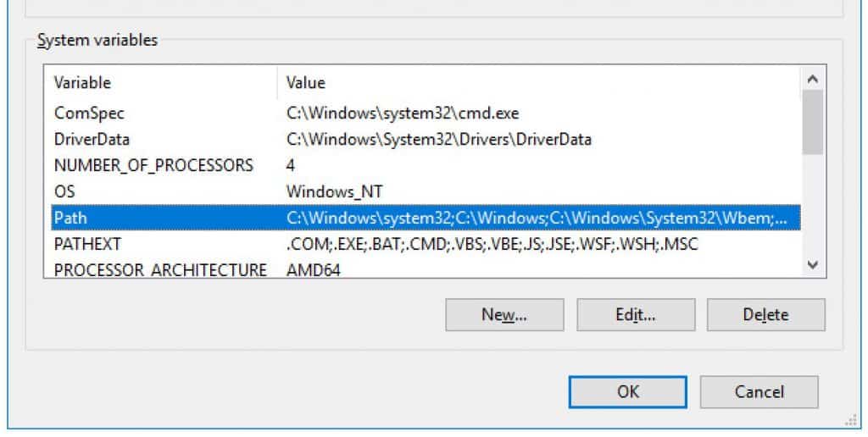Select the PROCESSOR_ARCHITECTURE row
This screenshot has width=868, height=437.
426,269
